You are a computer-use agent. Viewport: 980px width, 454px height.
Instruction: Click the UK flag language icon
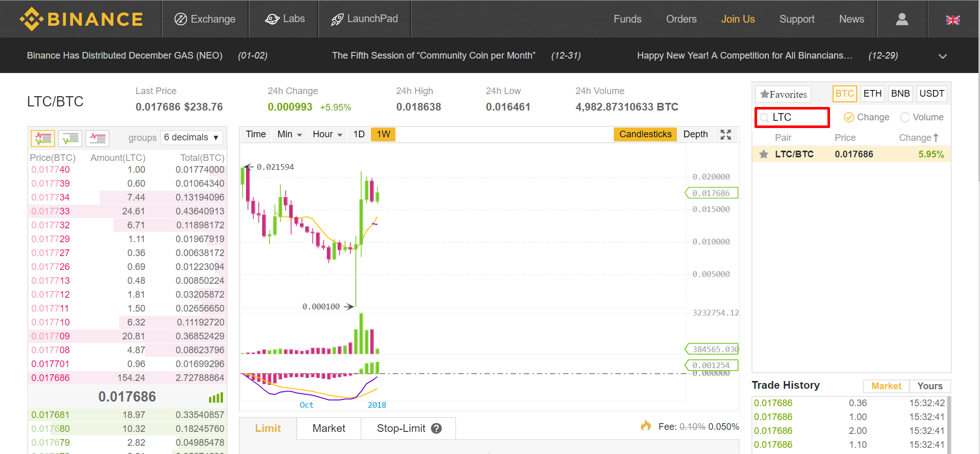click(x=953, y=20)
